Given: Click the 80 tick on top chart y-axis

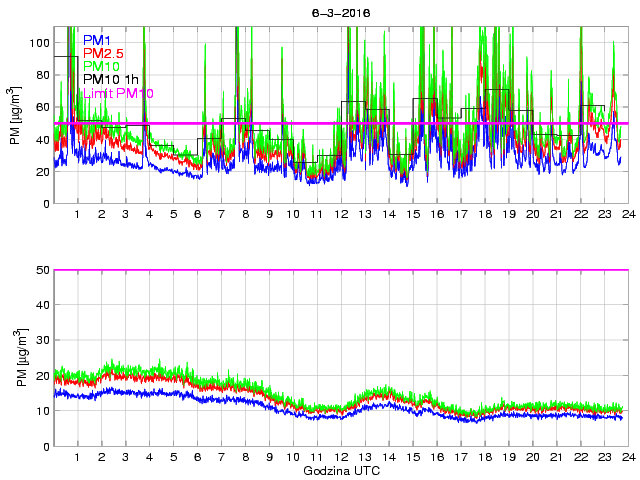Looking at the screenshot, I should pos(42,75).
